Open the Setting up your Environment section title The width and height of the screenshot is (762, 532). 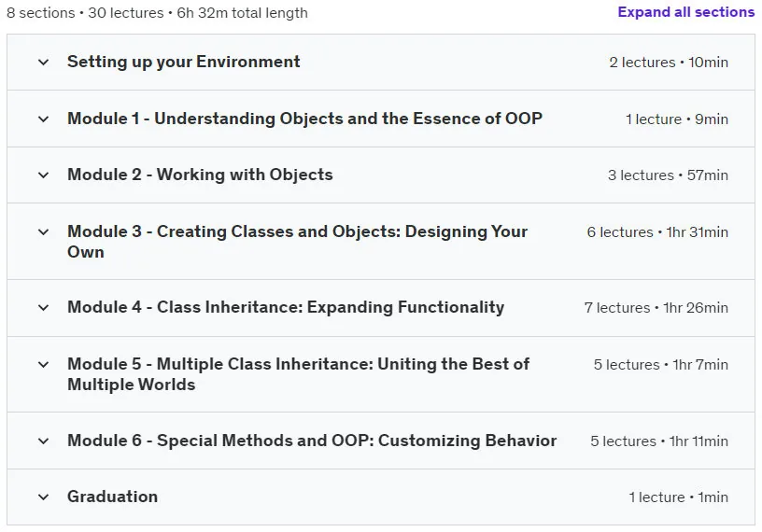coord(184,62)
